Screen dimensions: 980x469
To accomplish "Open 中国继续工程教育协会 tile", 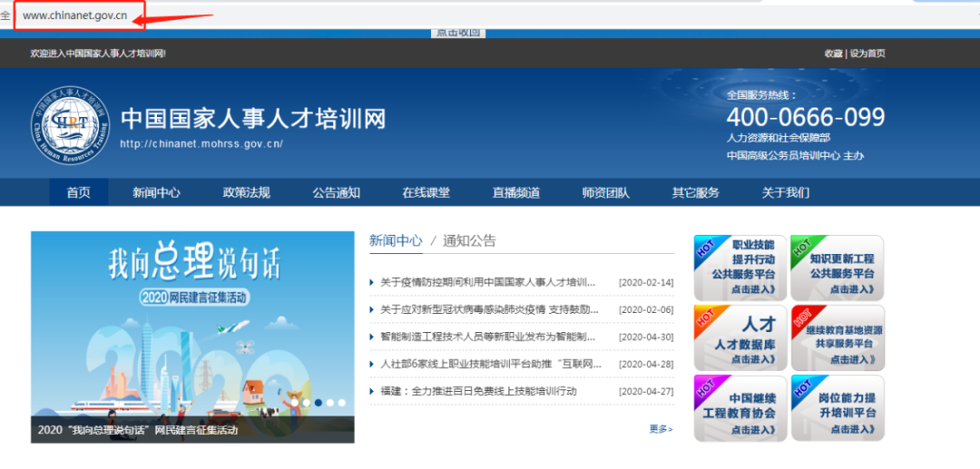I will [x=739, y=407].
